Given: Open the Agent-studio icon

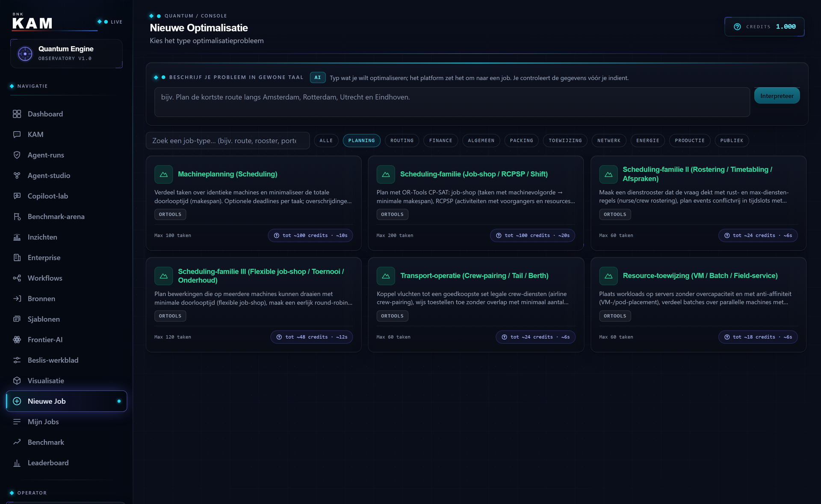Looking at the screenshot, I should pos(17,175).
